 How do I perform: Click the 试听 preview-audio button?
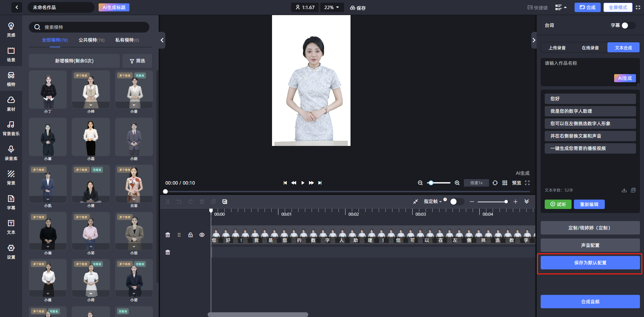coord(558,204)
